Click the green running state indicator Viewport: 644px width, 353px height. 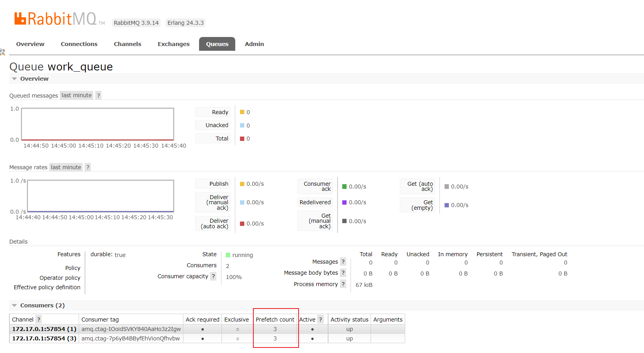click(228, 255)
